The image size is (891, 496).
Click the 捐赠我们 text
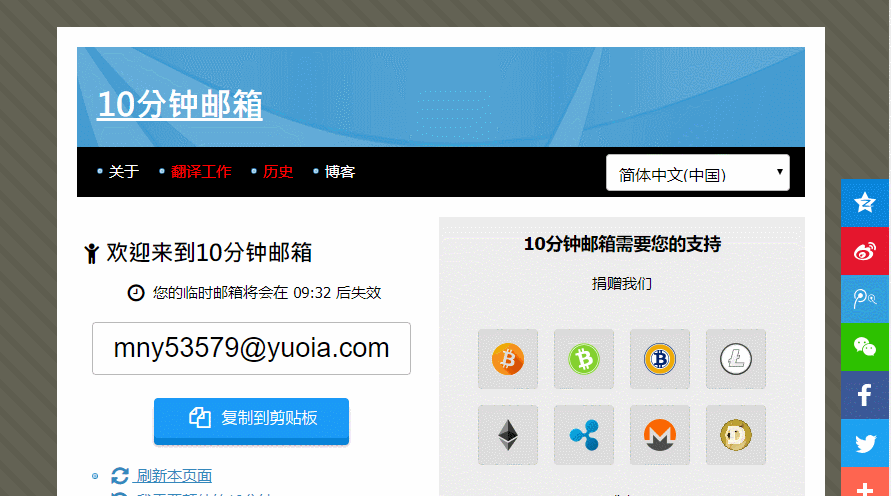[622, 284]
